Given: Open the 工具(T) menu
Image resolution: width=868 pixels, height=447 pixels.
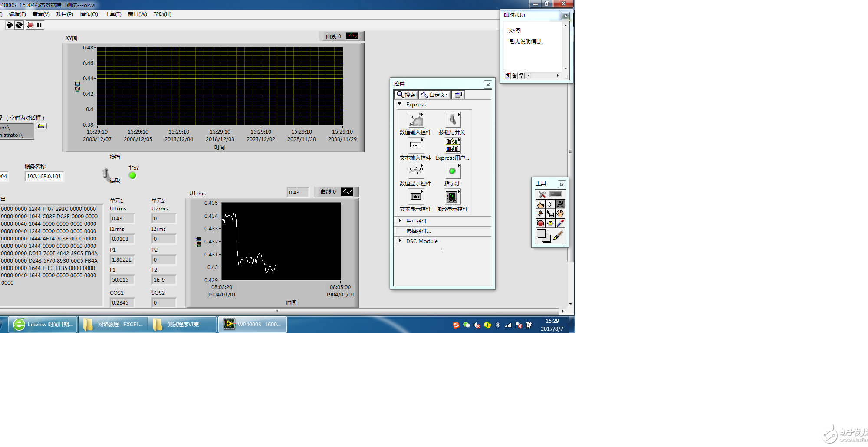Looking at the screenshot, I should [x=113, y=14].
